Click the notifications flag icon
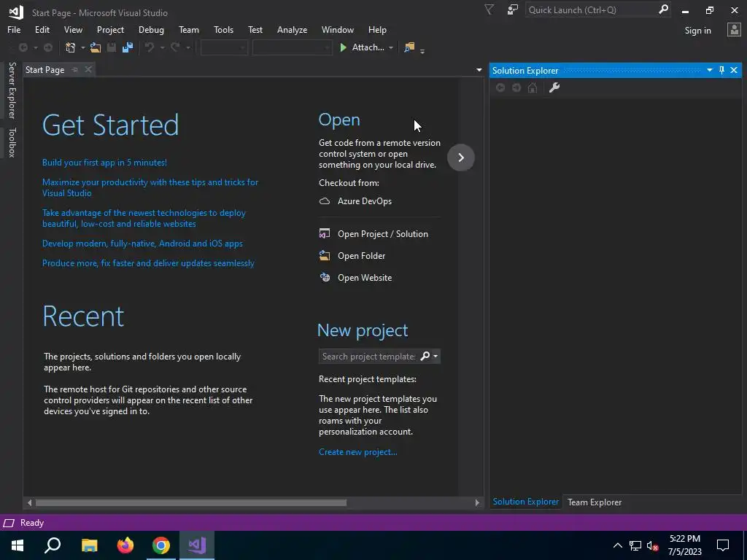The height and width of the screenshot is (560, 747). (x=489, y=10)
